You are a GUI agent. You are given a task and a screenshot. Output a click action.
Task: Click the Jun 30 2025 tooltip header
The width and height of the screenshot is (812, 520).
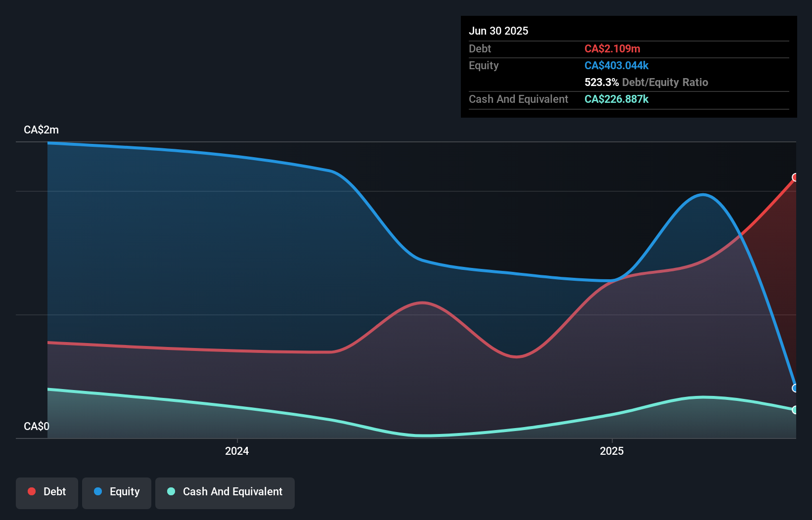pyautogui.click(x=498, y=31)
